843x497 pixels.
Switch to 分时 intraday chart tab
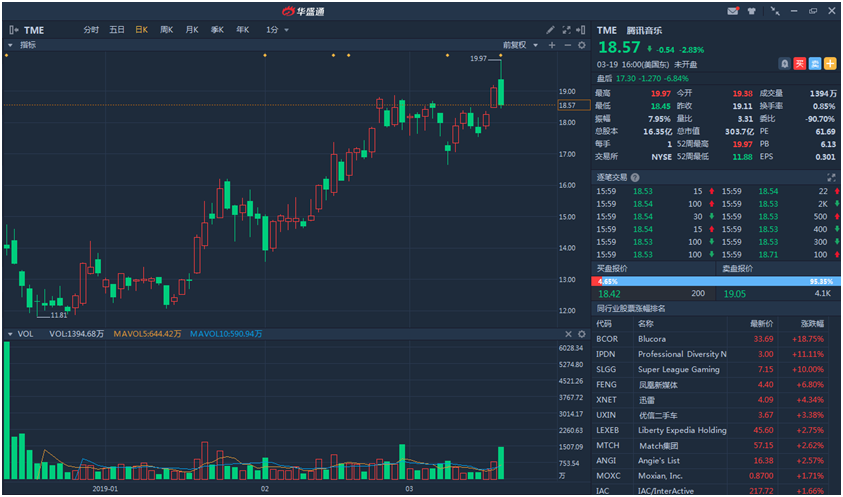click(91, 30)
